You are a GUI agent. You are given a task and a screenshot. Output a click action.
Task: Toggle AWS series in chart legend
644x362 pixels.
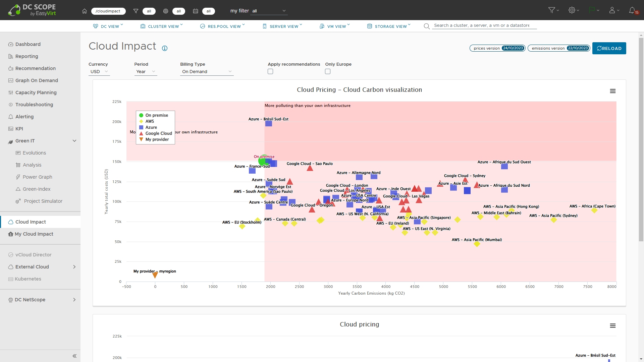[147, 121]
